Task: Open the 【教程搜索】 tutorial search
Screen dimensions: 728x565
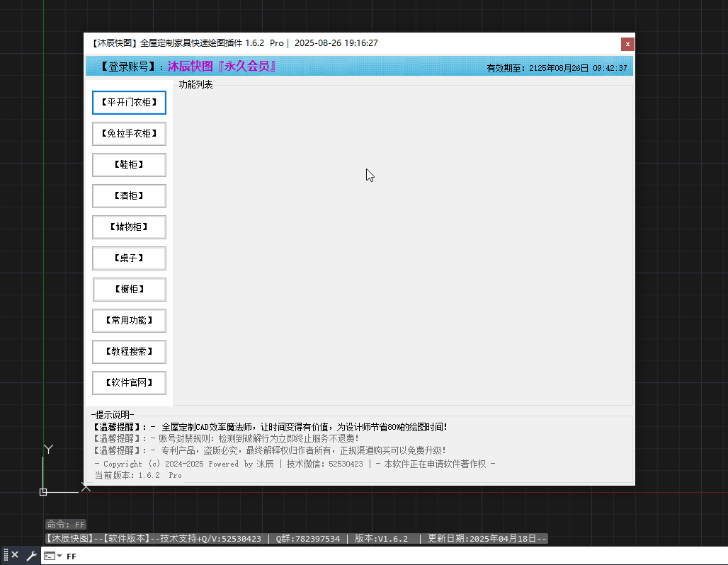Action: click(x=129, y=351)
